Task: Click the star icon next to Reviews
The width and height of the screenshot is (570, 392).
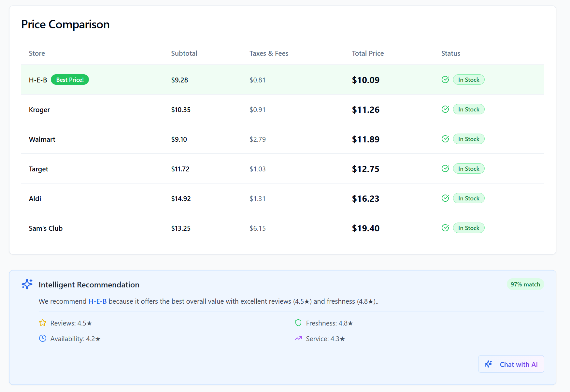Action: pyautogui.click(x=43, y=323)
